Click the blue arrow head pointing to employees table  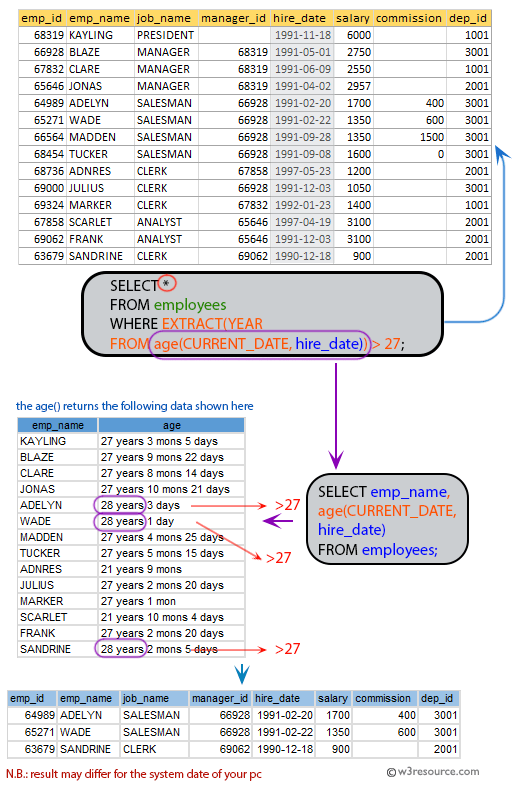pos(501,154)
